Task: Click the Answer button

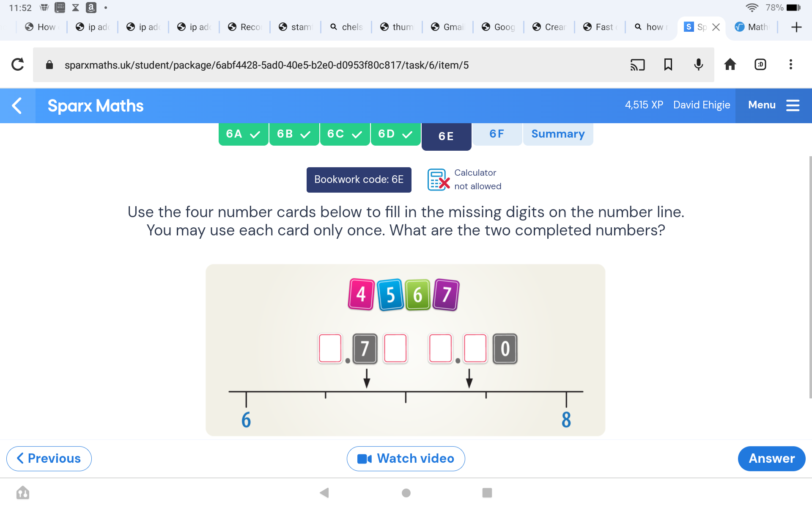Action: 772,458
